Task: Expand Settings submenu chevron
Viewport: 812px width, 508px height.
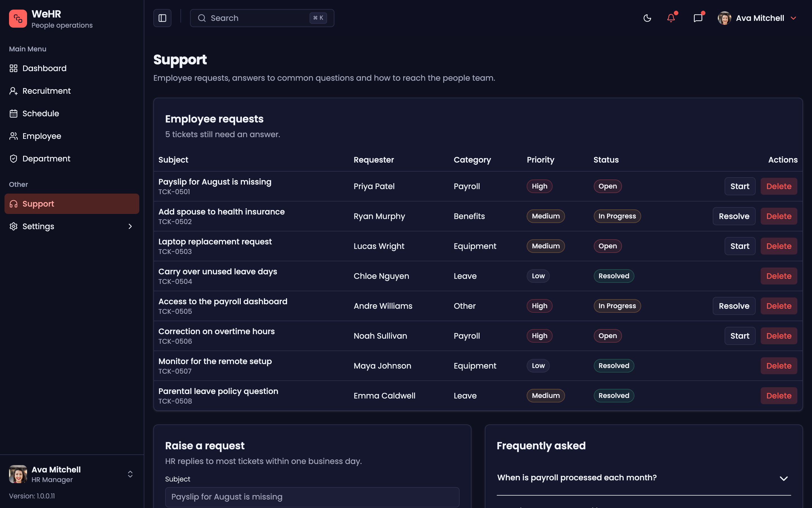Action: click(130, 226)
